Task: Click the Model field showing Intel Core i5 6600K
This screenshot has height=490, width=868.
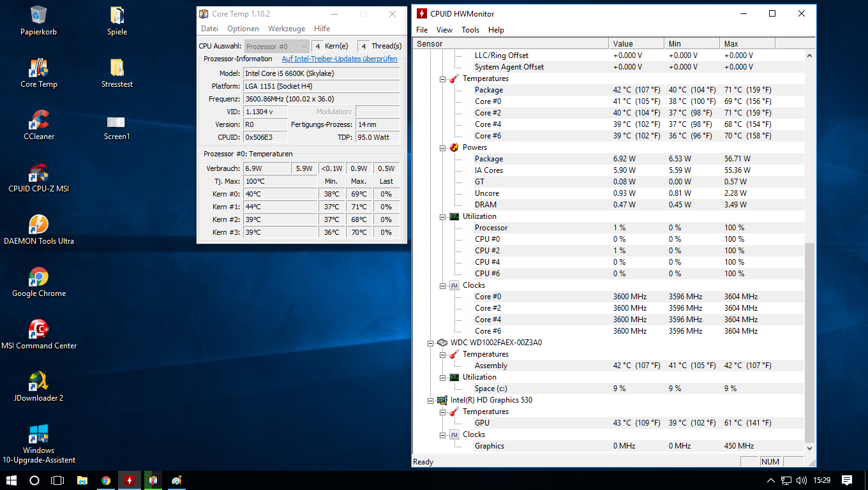Action: tap(322, 73)
